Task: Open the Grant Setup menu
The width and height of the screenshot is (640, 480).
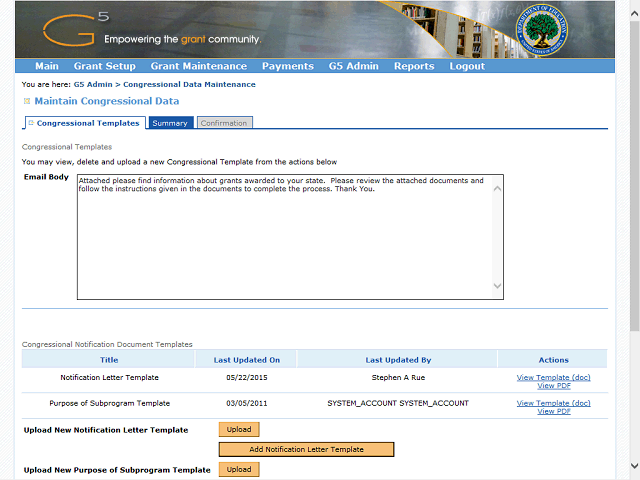Action: pos(104,66)
